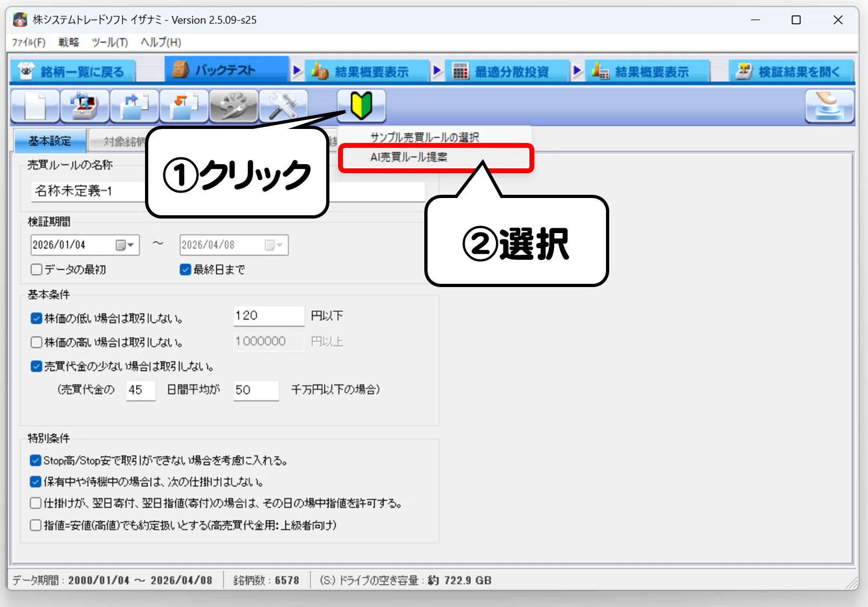The image size is (868, 607).
Task: Enable 株価の高い場合は取引しない
Action: click(x=36, y=342)
